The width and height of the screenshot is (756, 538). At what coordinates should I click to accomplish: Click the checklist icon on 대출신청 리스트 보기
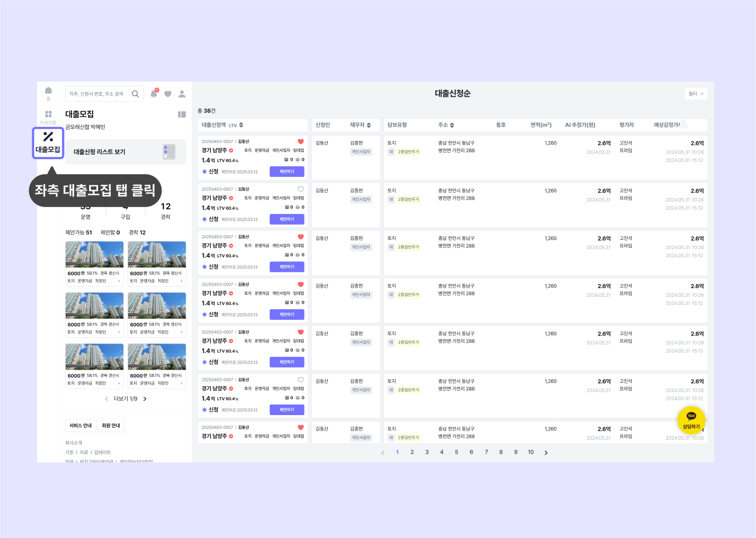tap(169, 152)
